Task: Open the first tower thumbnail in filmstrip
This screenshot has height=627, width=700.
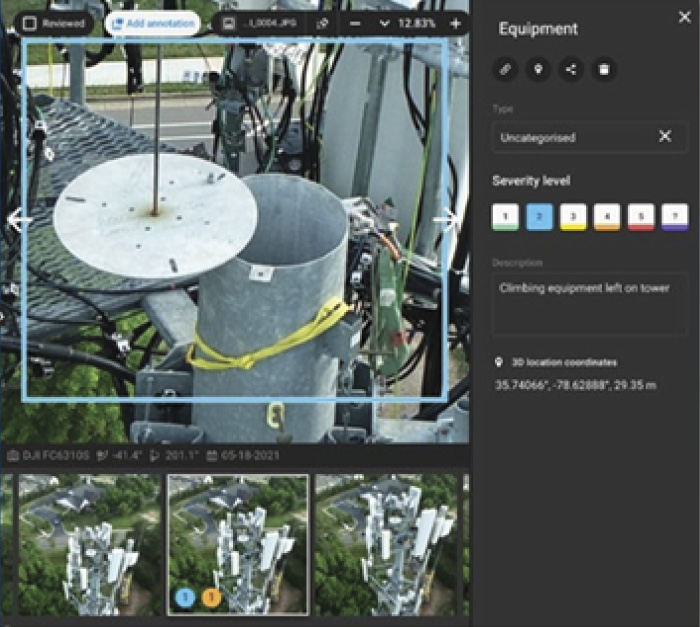Action: click(x=89, y=545)
